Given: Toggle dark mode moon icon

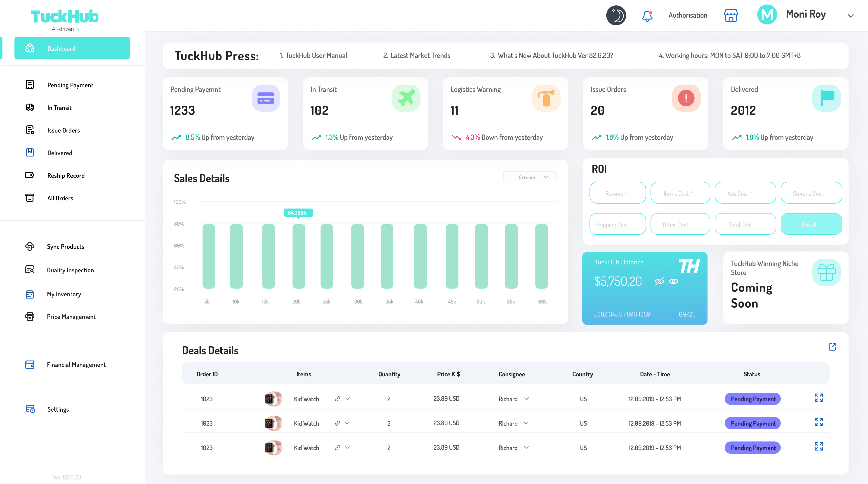Looking at the screenshot, I should pos(616,15).
